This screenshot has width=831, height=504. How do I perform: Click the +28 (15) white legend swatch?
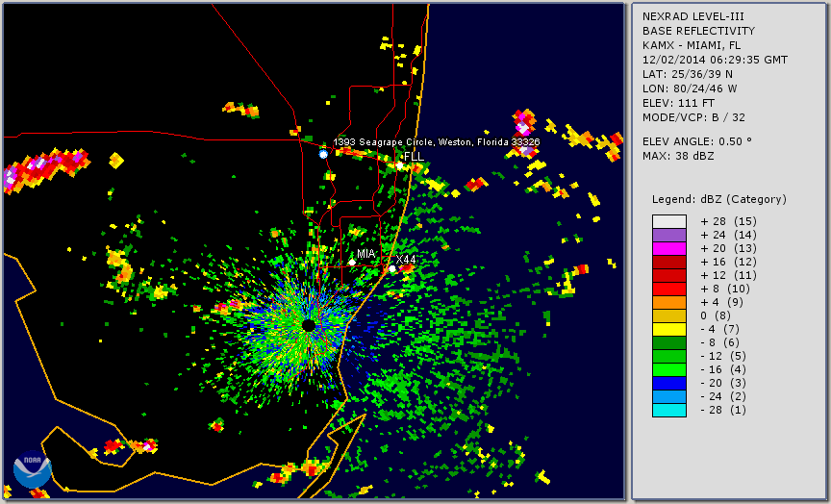click(669, 221)
